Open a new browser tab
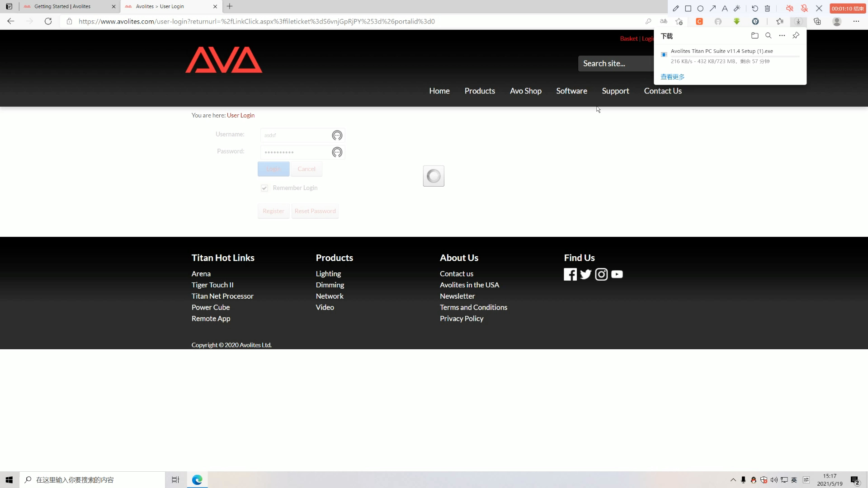 [x=230, y=6]
